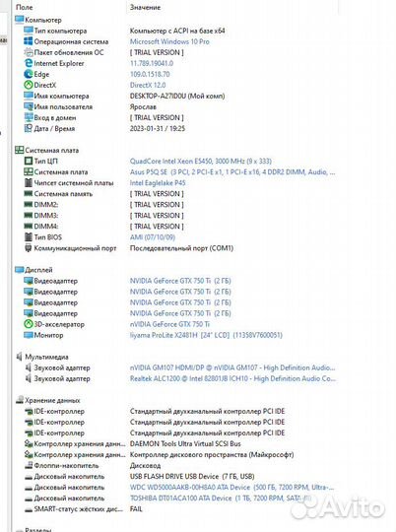The image size is (396, 532).
Task: Select the SMART status FAIL value
Action: (136, 509)
